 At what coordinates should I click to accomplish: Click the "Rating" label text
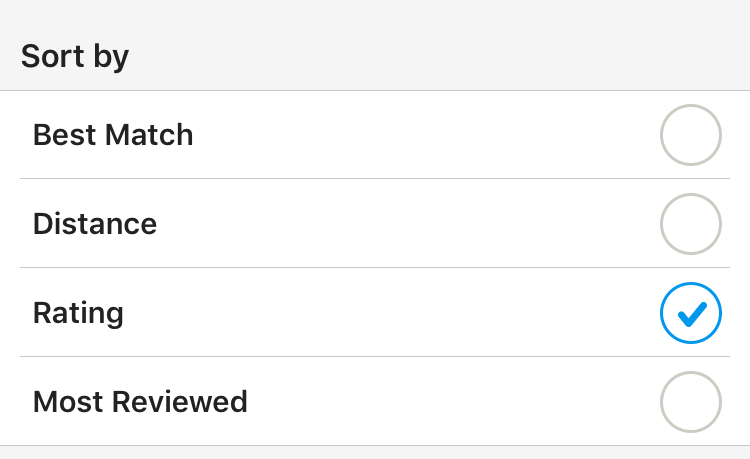coord(78,313)
